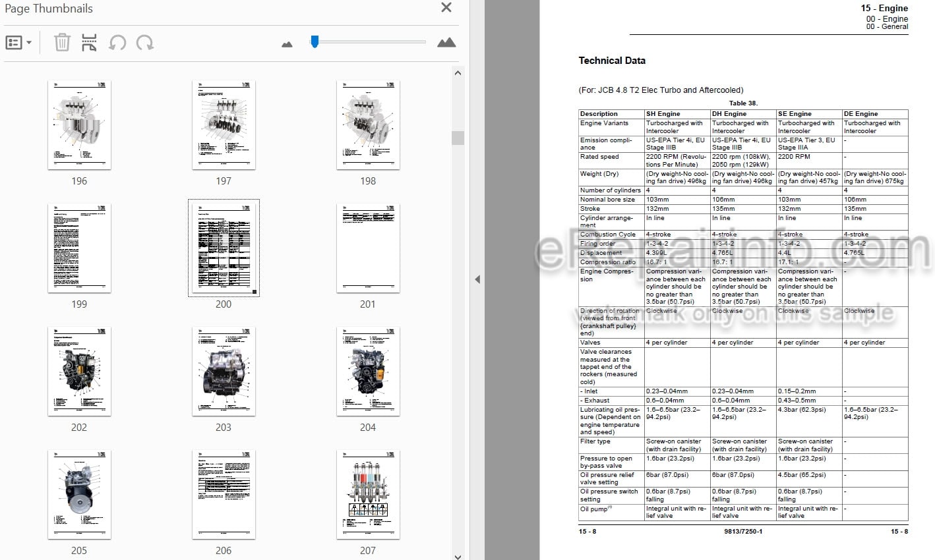Select page 198 thumbnail
Image resolution: width=935 pixels, height=560 pixels.
[368, 125]
